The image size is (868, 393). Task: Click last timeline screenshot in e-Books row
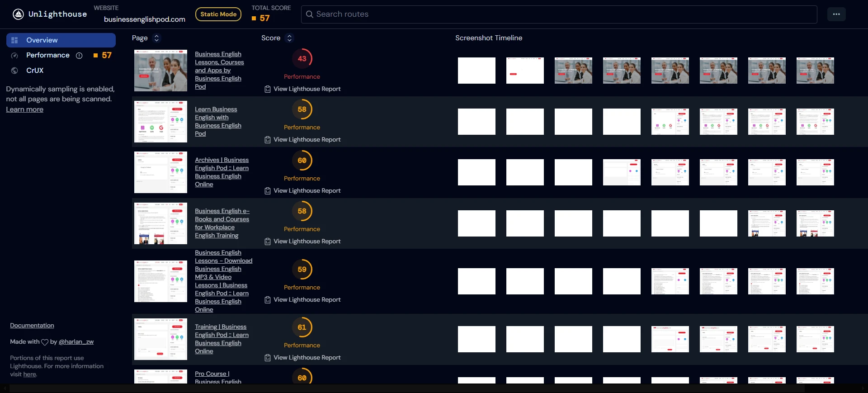[x=815, y=223]
